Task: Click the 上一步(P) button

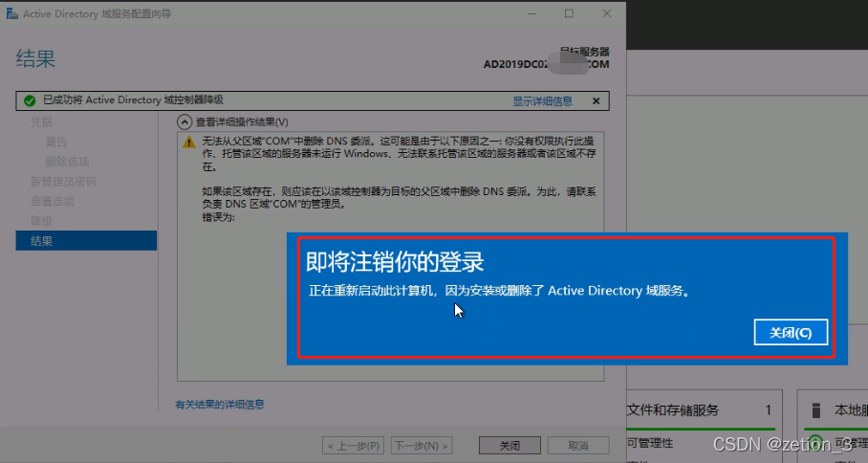Action: coord(354,445)
